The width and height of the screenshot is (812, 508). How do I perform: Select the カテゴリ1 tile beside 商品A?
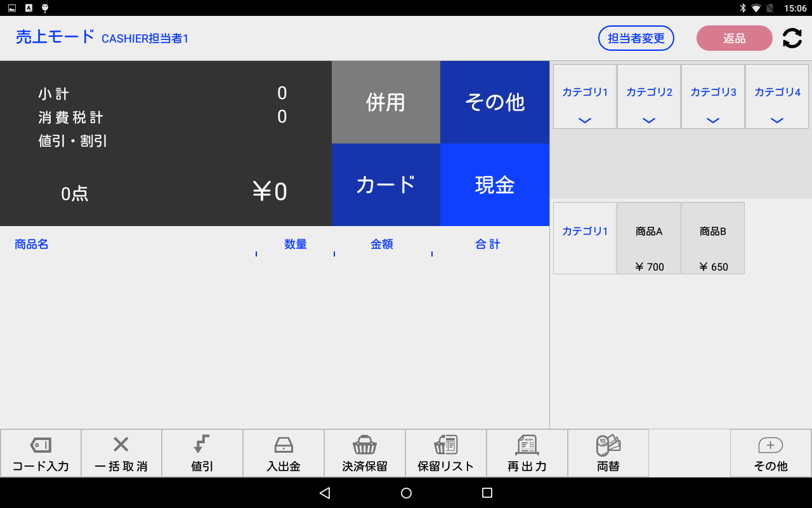585,238
